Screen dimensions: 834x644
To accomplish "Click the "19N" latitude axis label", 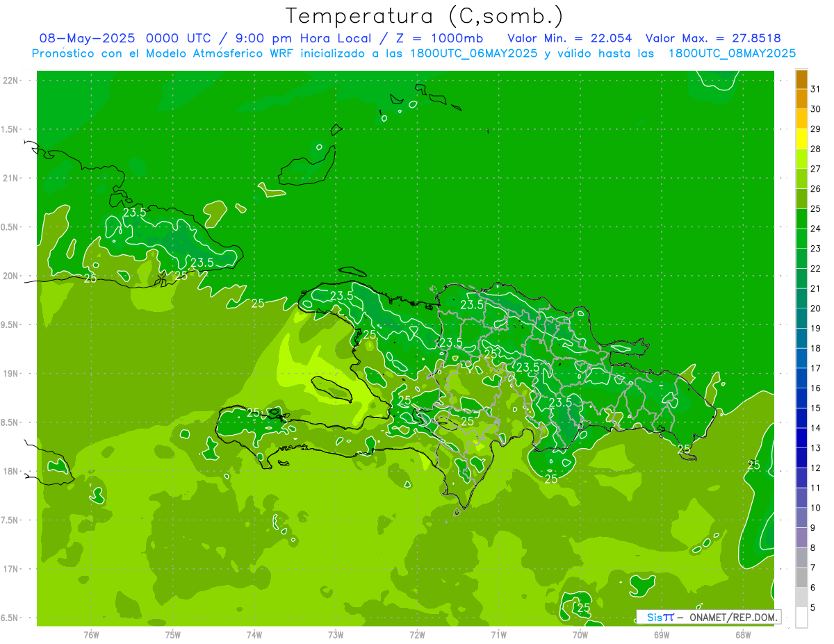I will coord(10,374).
